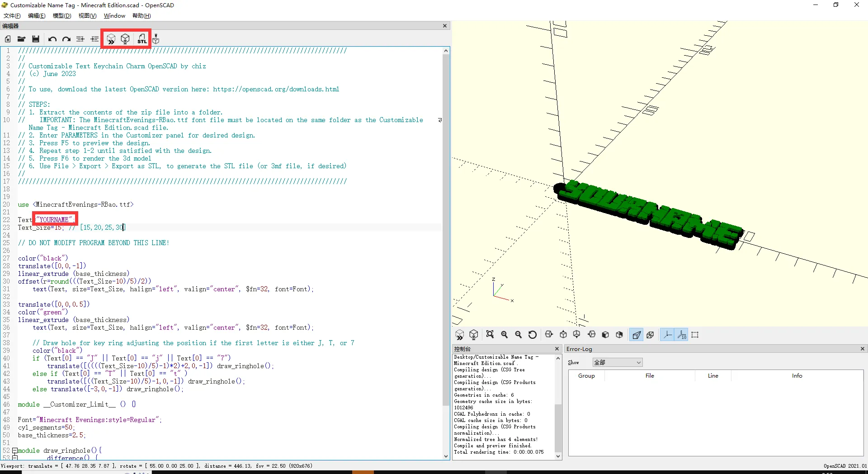The width and height of the screenshot is (868, 474).
Task: Toggle scale markers on the axes
Action: click(x=681, y=335)
